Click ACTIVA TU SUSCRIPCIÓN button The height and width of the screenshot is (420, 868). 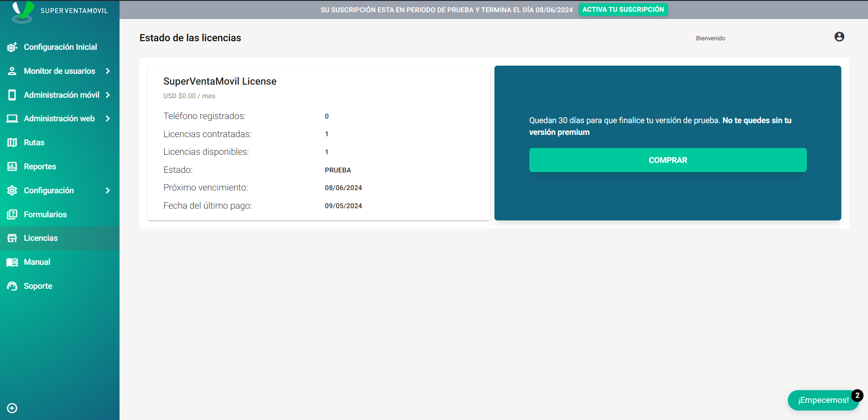pyautogui.click(x=623, y=10)
